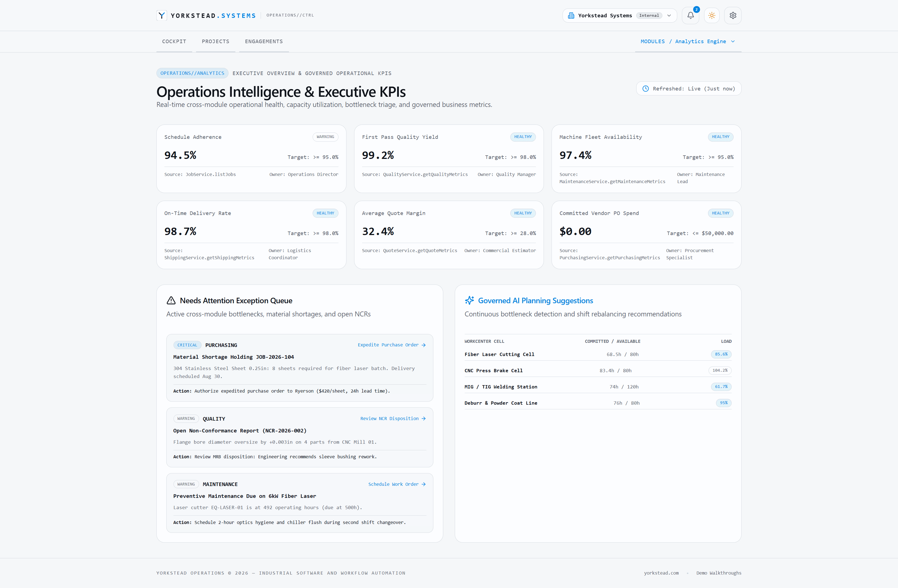Click the Schedule Work Order link
Image resolution: width=898 pixels, height=588 pixels.
pos(397,484)
